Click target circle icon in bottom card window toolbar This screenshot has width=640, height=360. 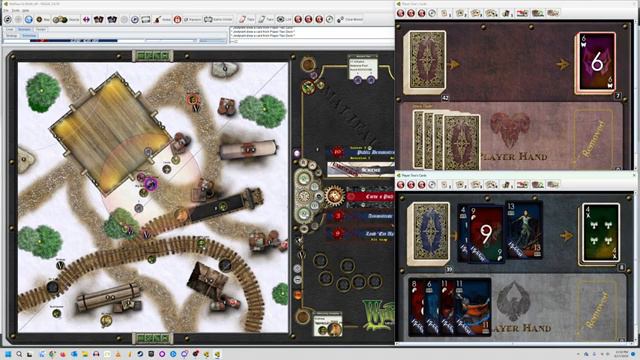click(432, 185)
